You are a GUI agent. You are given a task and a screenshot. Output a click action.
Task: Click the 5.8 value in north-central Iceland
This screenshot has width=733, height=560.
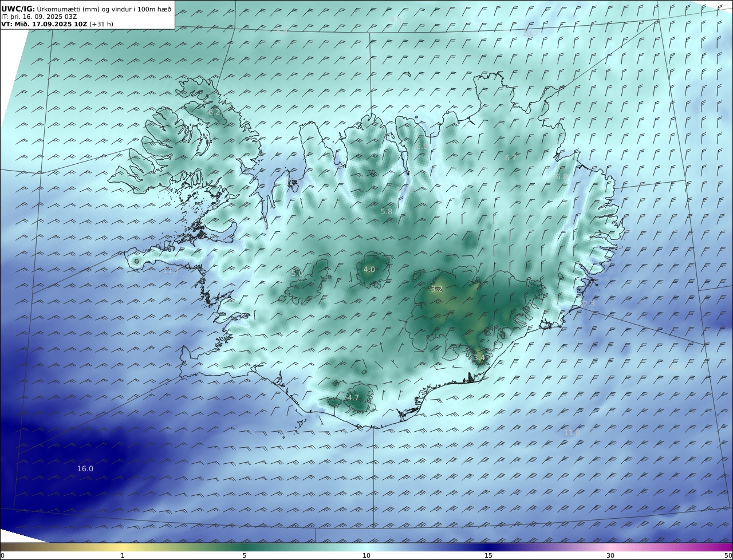387,211
